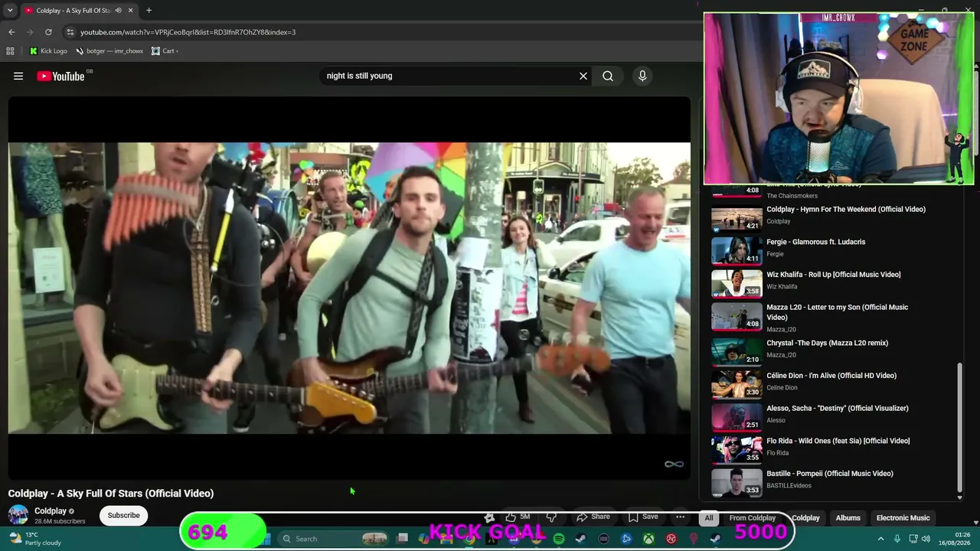
Task: Click the Windows taskbar Search box
Action: pos(333,539)
